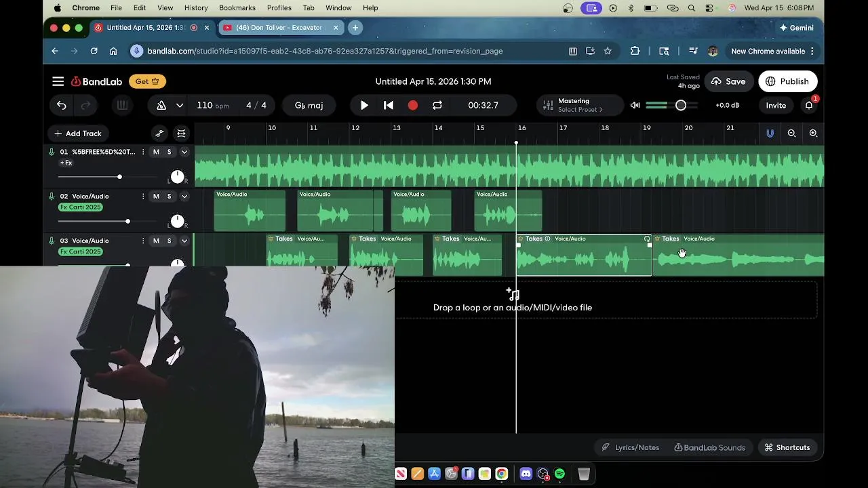Open a new Chrome tab

[355, 28]
